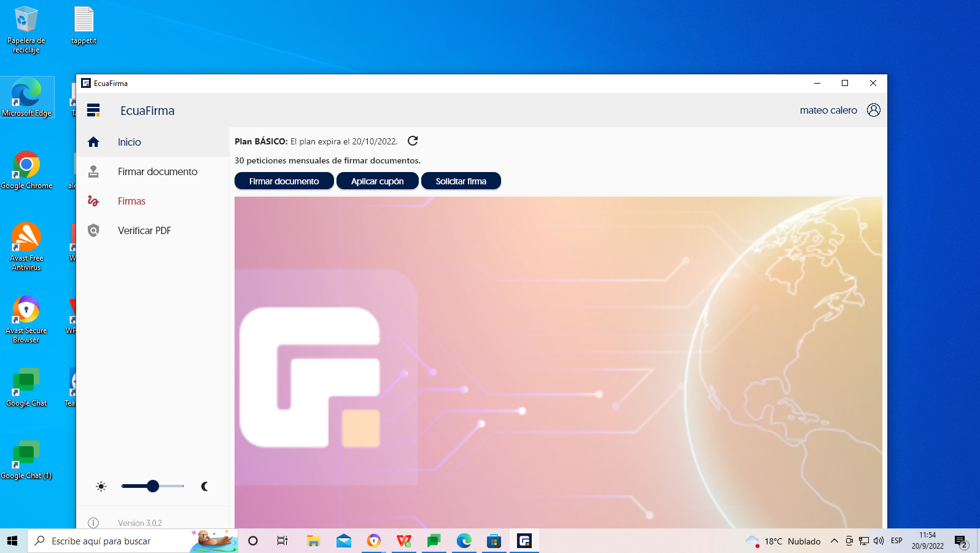
Task: Click EcuaFirma taskbar icon
Action: tap(524, 541)
